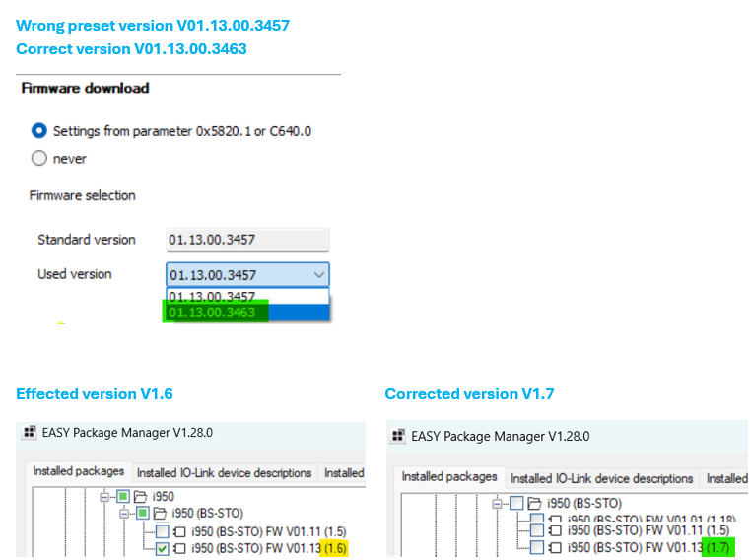This screenshot has height=560, width=750.
Task: Open the Used version dropdown arrow
Action: point(319,275)
